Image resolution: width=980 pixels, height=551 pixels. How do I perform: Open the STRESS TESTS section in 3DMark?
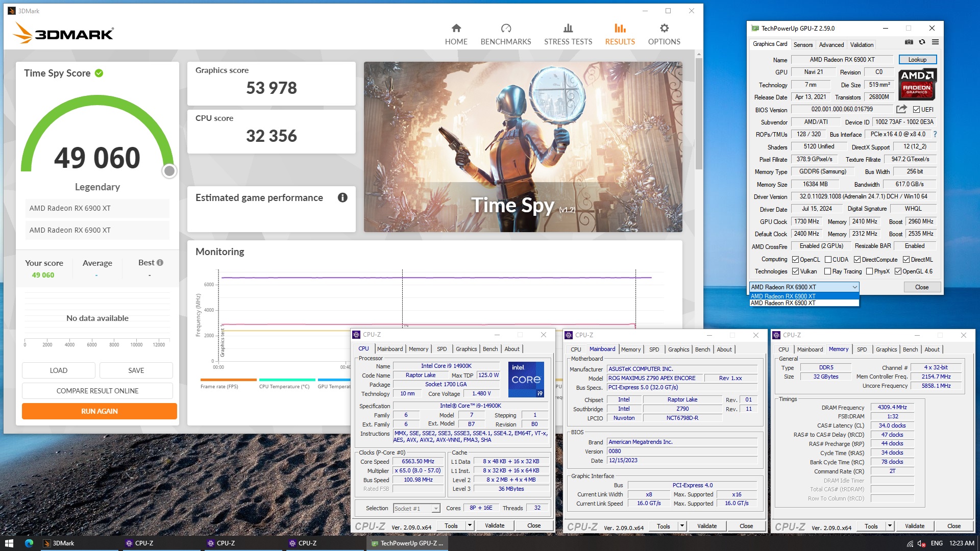[x=568, y=35]
